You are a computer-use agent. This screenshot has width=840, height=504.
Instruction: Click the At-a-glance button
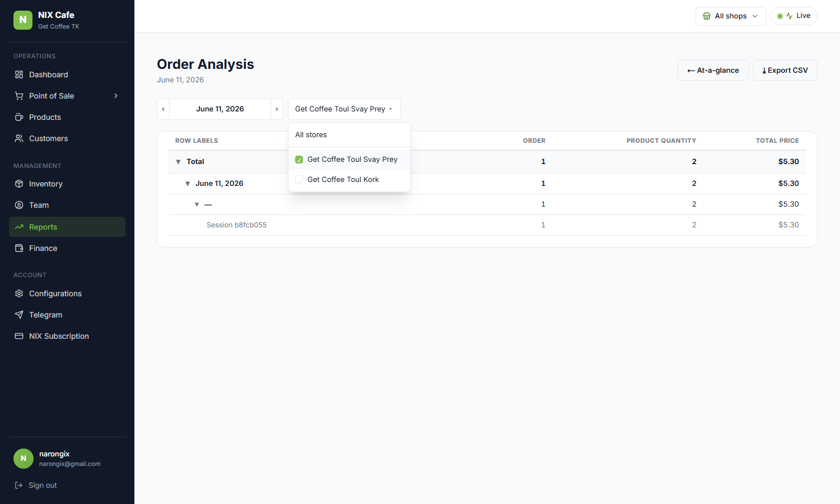point(713,71)
